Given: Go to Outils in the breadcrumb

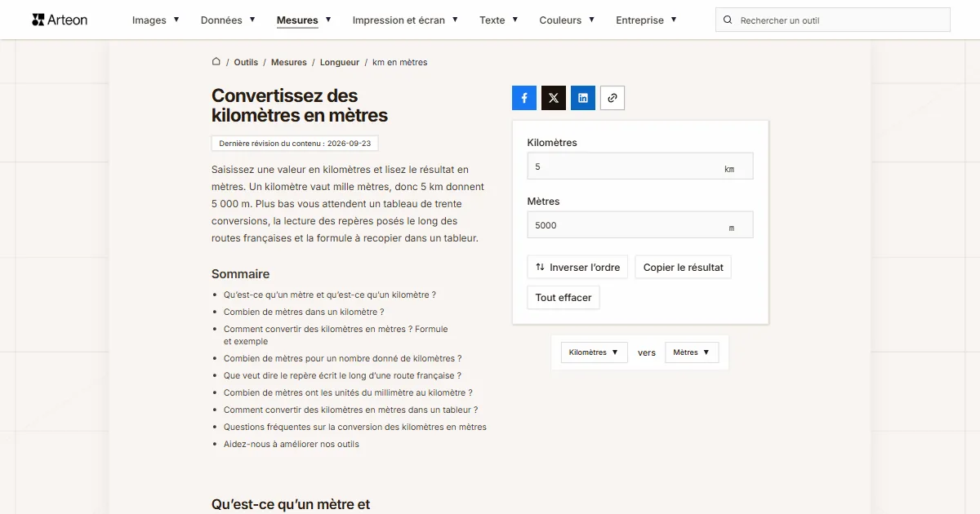Looking at the screenshot, I should pos(246,62).
